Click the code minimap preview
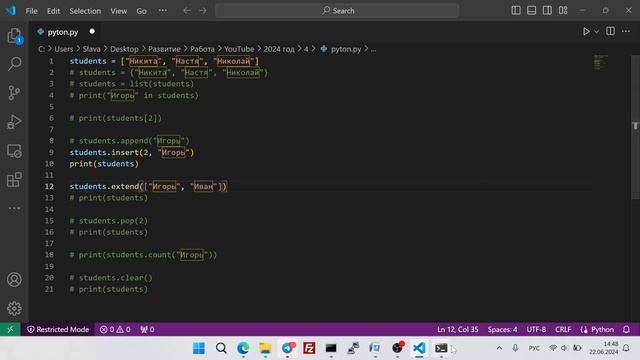Viewport: 640px width, 360px height. (x=600, y=62)
